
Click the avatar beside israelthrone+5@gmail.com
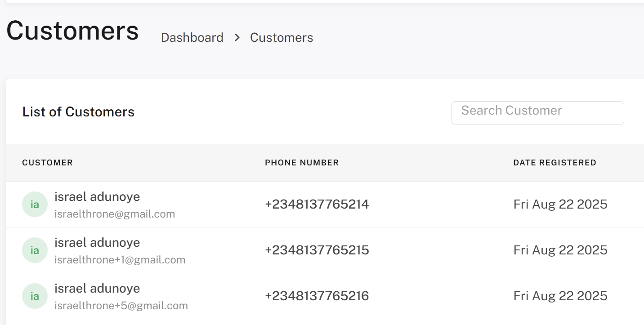(x=35, y=296)
